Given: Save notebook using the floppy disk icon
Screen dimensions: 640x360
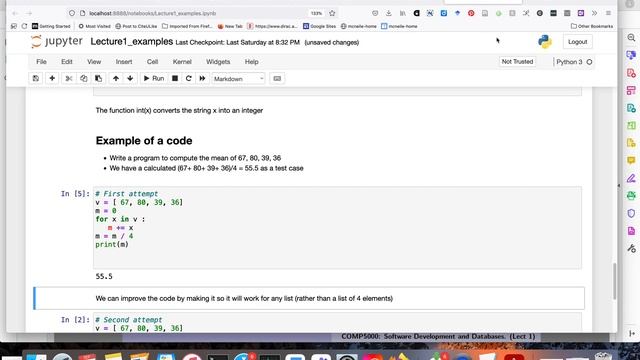Looking at the screenshot, I should click(36, 78).
